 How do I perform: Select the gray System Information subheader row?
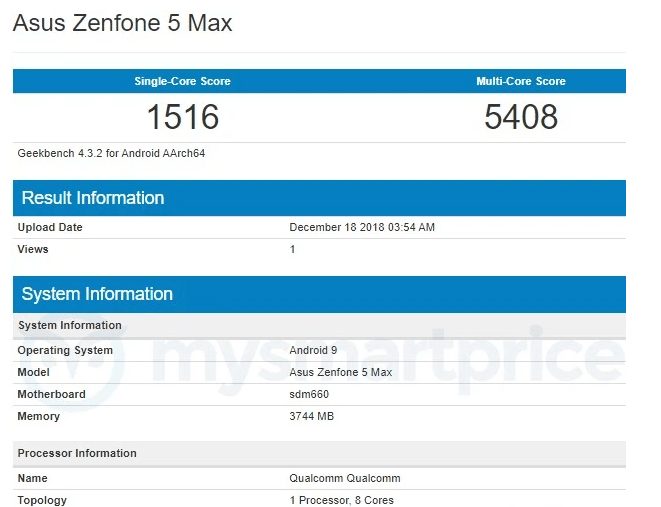[319, 325]
